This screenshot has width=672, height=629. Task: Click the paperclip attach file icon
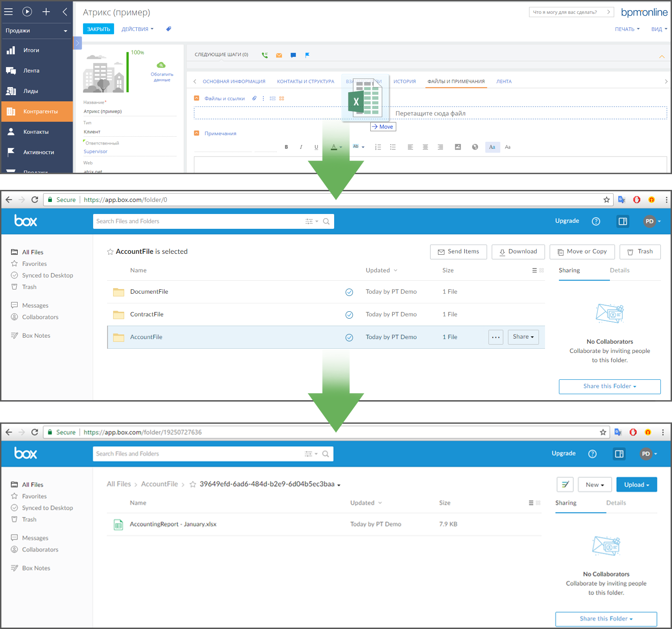tap(254, 98)
